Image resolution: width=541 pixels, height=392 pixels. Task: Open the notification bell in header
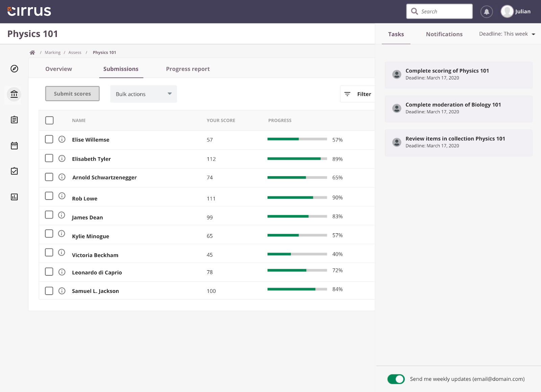point(486,11)
